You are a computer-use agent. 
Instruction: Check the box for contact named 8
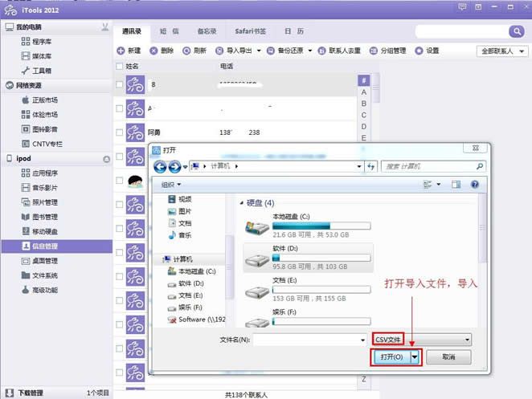click(x=120, y=84)
